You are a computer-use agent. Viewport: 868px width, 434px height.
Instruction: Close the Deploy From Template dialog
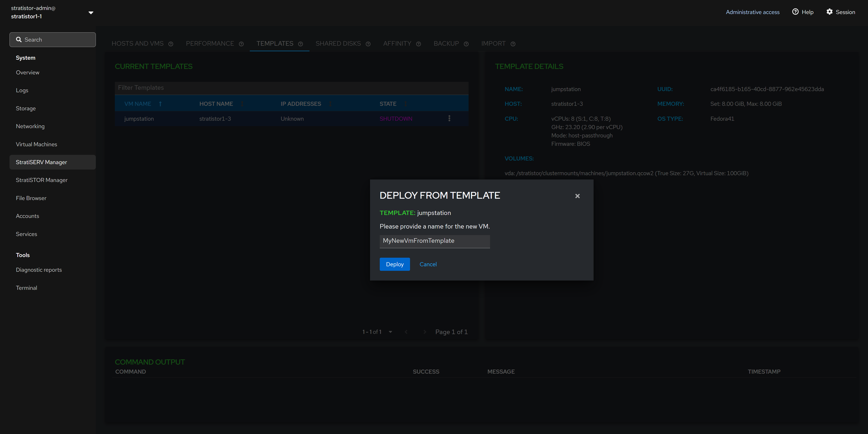tap(577, 196)
